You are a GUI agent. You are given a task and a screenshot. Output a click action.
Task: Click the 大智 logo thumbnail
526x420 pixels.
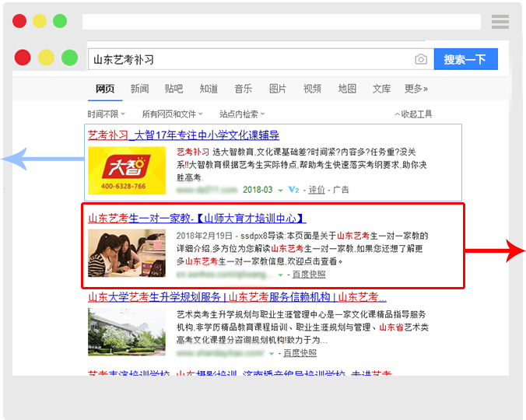click(127, 170)
